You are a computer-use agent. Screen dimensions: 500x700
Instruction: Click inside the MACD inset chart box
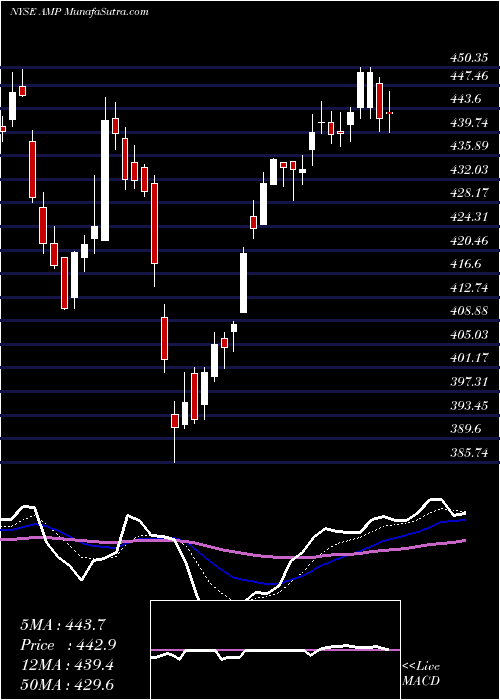tap(275, 650)
